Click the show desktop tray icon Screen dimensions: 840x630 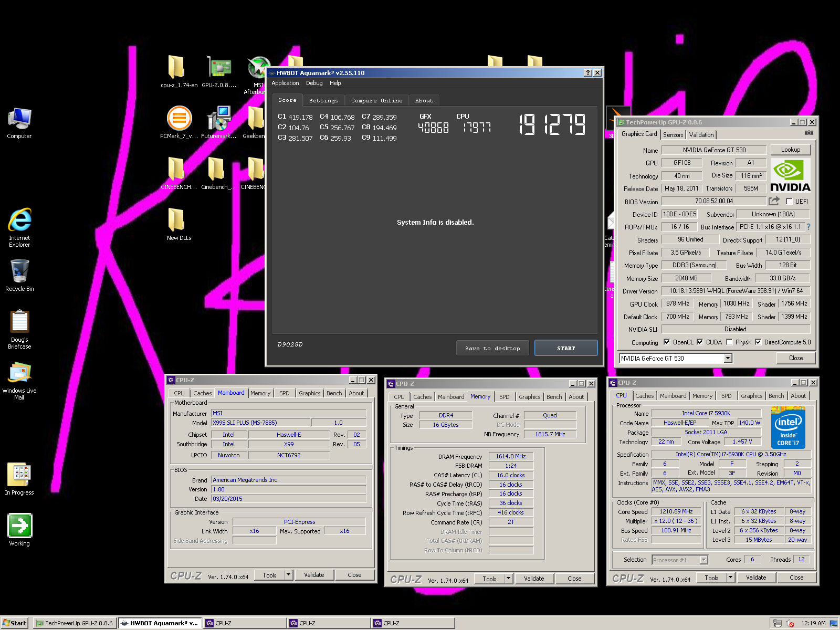point(834,623)
